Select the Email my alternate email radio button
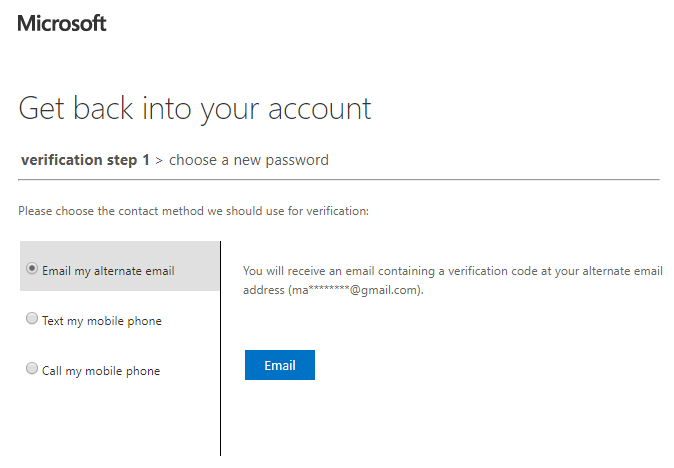The image size is (674, 468). (x=33, y=269)
